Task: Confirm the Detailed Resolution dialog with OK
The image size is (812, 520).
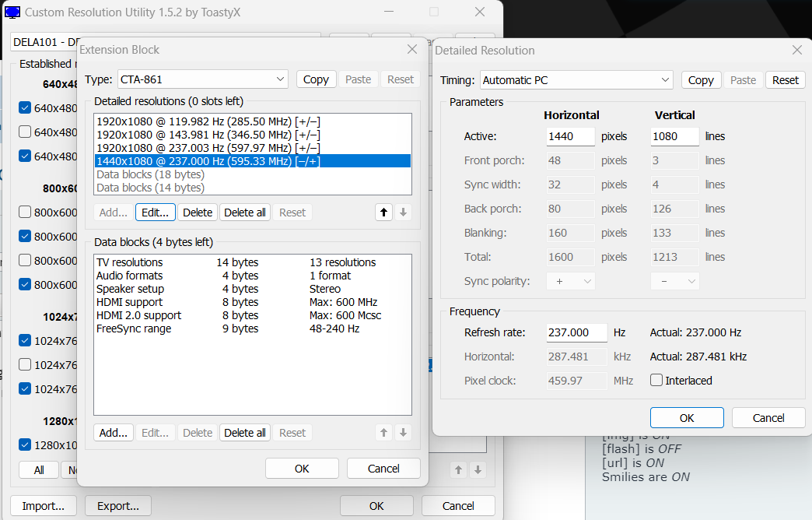Action: pos(686,418)
